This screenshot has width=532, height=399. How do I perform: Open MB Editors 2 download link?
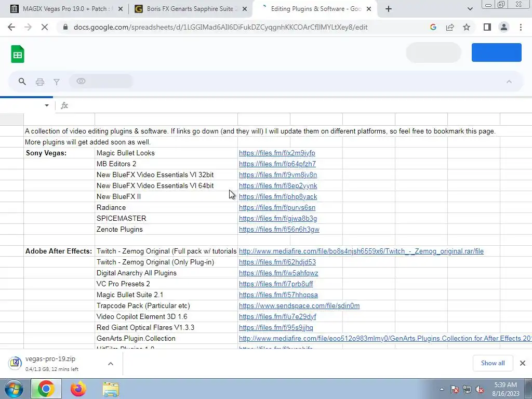click(277, 164)
